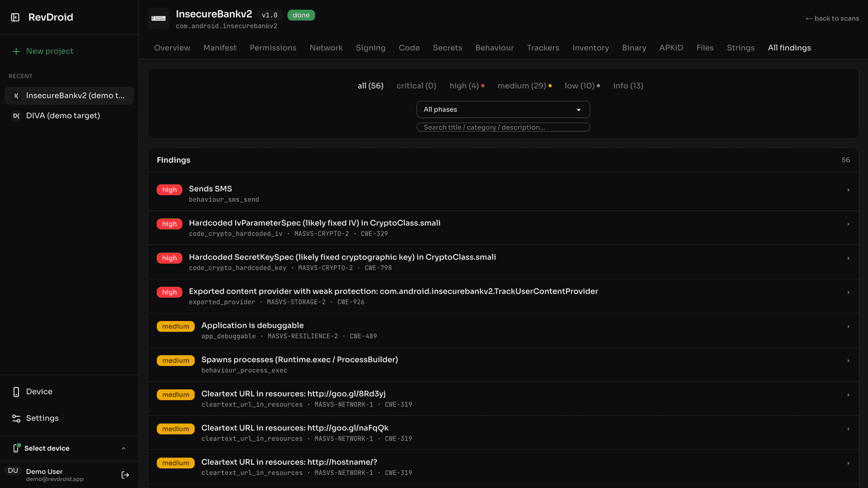The width and height of the screenshot is (868, 488).
Task: Go to the Code tab
Action: coord(409,48)
